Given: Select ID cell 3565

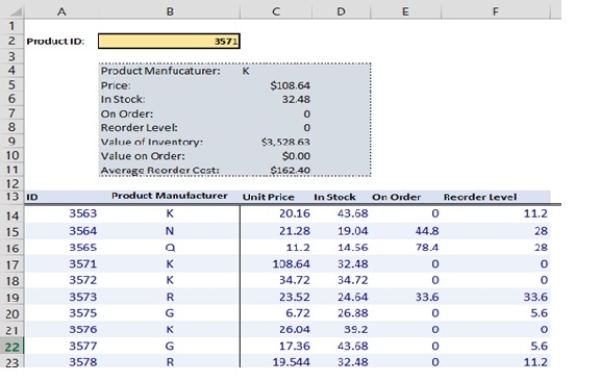Looking at the screenshot, I should pos(83,247).
